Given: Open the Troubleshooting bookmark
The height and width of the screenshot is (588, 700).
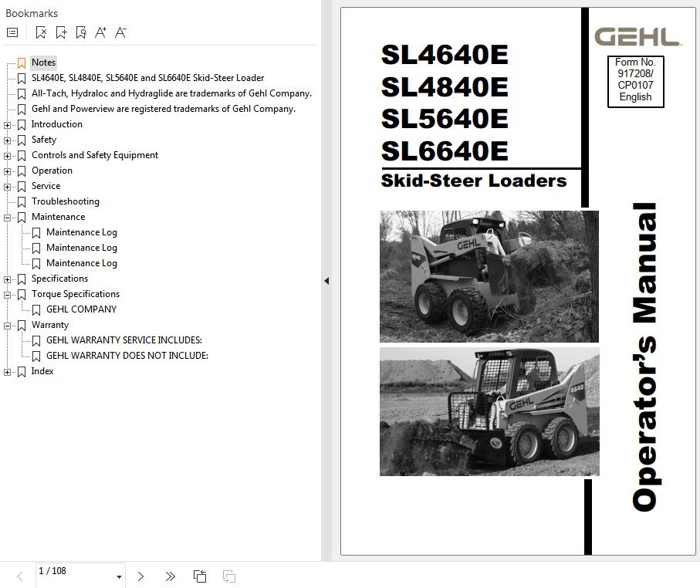Looking at the screenshot, I should pyautogui.click(x=65, y=201).
